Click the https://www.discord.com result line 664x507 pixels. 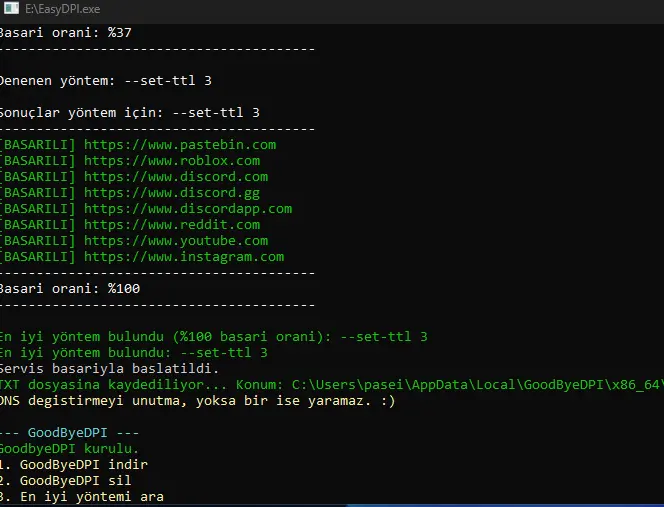point(134,177)
